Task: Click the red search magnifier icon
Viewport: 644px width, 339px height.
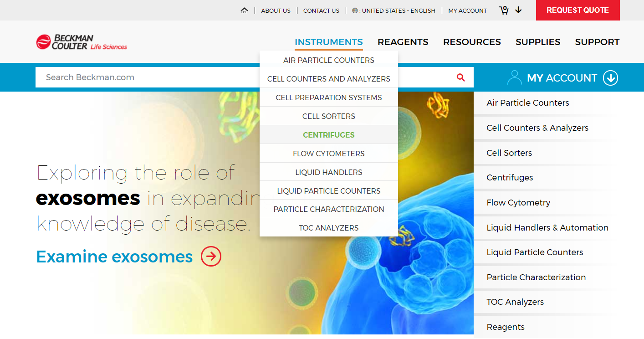Action: 461,77
